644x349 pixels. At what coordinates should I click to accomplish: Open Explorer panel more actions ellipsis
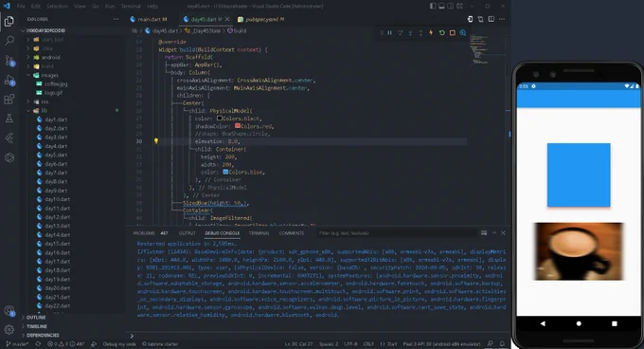[x=116, y=19]
